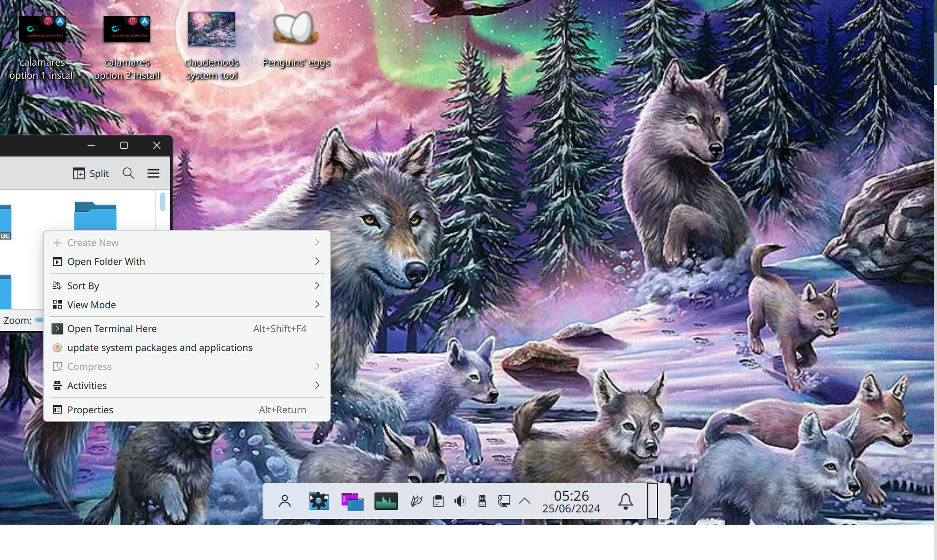Open the calamares option 2 install desktop icon
937x560 pixels.
[127, 46]
